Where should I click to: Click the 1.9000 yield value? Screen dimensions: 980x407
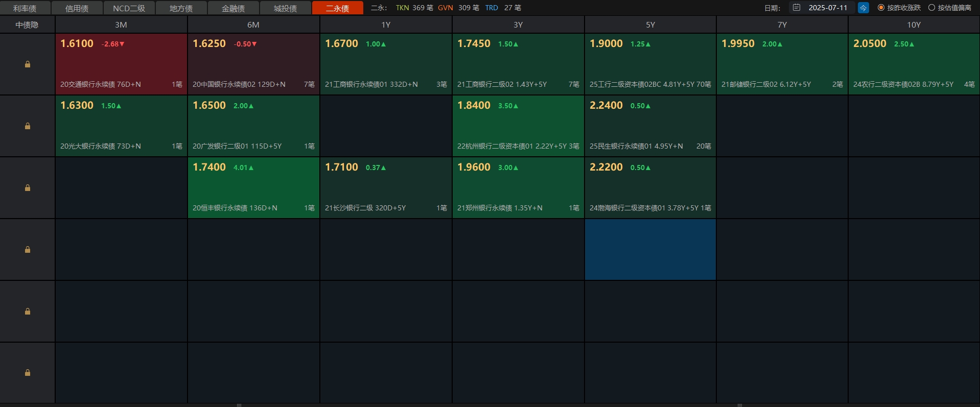[606, 44]
